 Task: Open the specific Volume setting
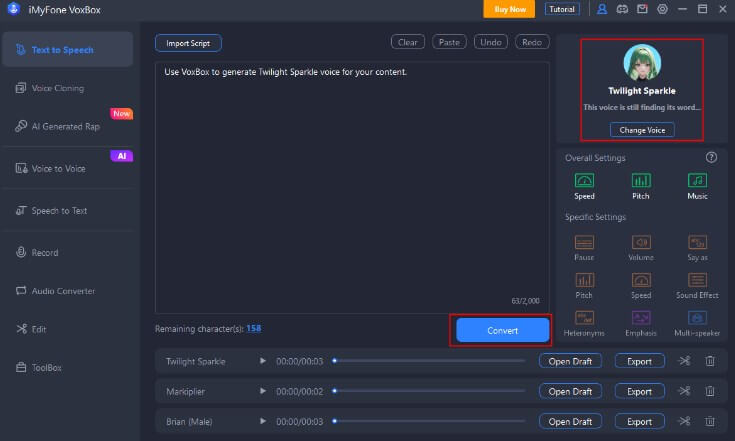(641, 248)
